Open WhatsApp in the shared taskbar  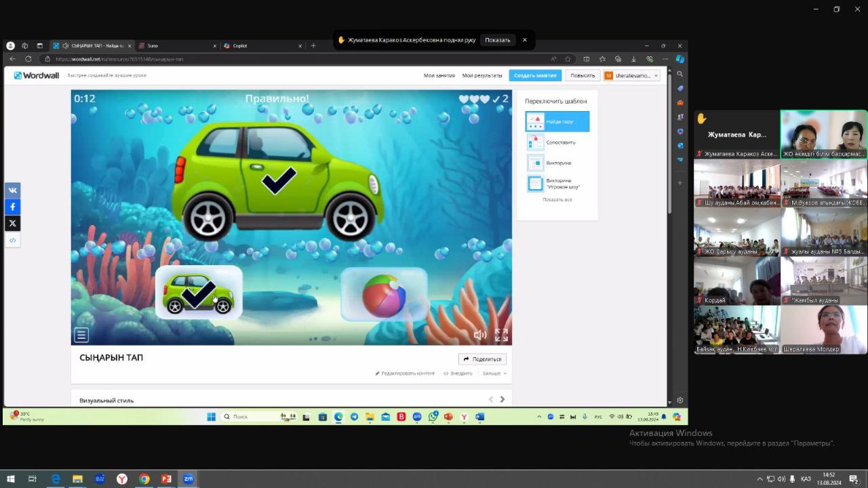(433, 417)
